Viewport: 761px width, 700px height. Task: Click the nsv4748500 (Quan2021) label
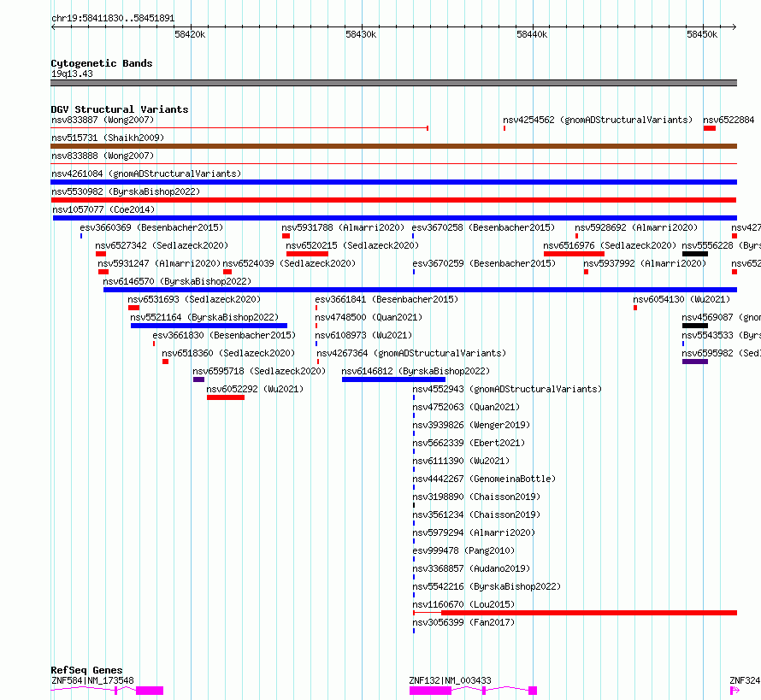369,317
